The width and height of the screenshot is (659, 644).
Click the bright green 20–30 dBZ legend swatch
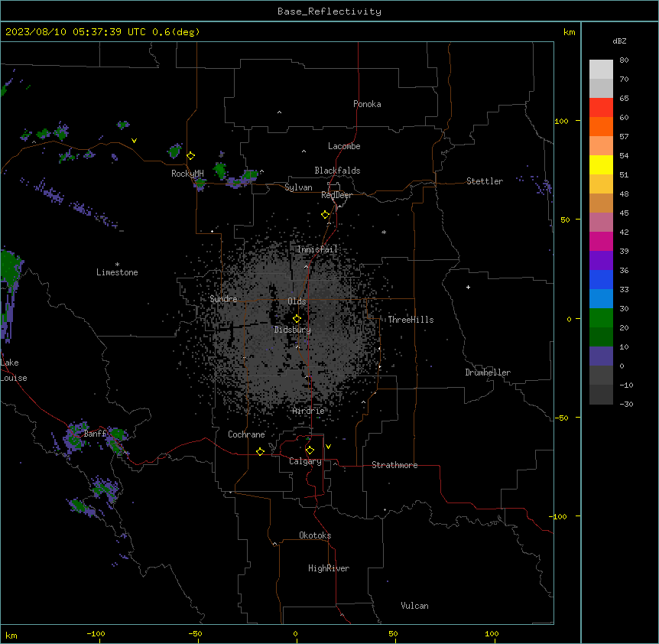[x=601, y=318]
